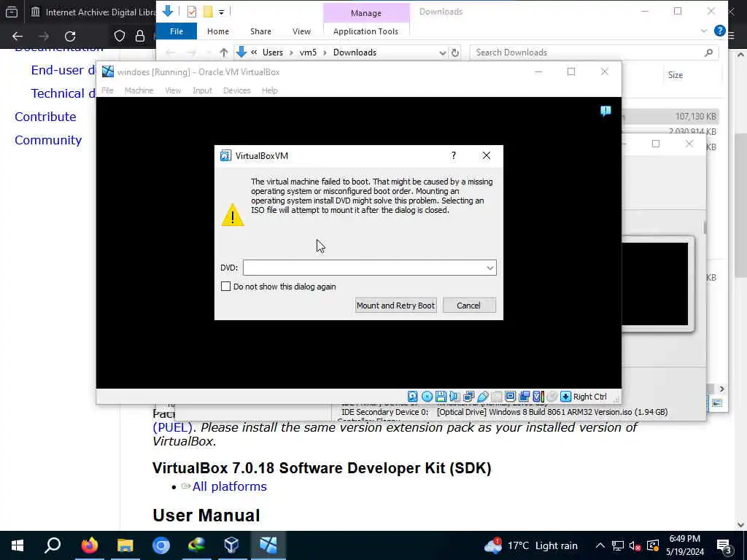Click the display settings status icon
Image resolution: width=747 pixels, height=560 pixels.
[x=510, y=397]
